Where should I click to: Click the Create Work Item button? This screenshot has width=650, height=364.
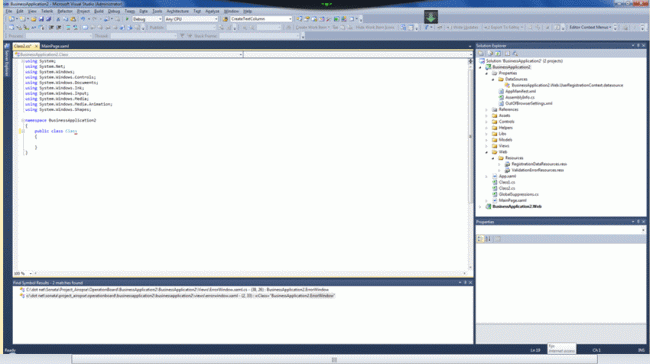point(313,27)
